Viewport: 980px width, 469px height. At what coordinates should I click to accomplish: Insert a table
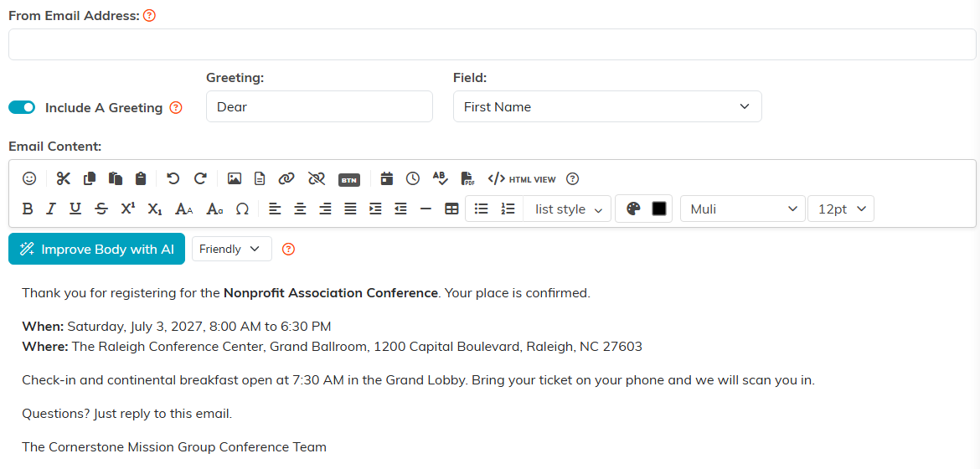[x=451, y=209]
